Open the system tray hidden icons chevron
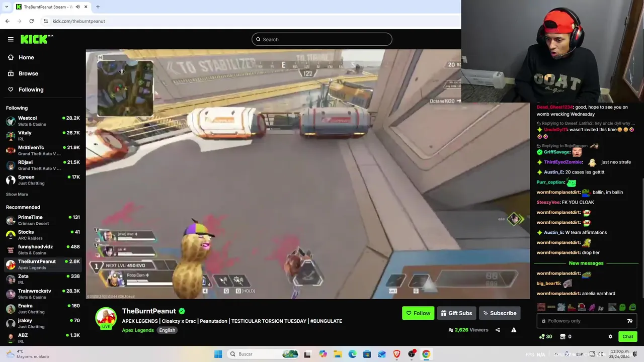Screen dimensions: 644x362 (x=556, y=354)
